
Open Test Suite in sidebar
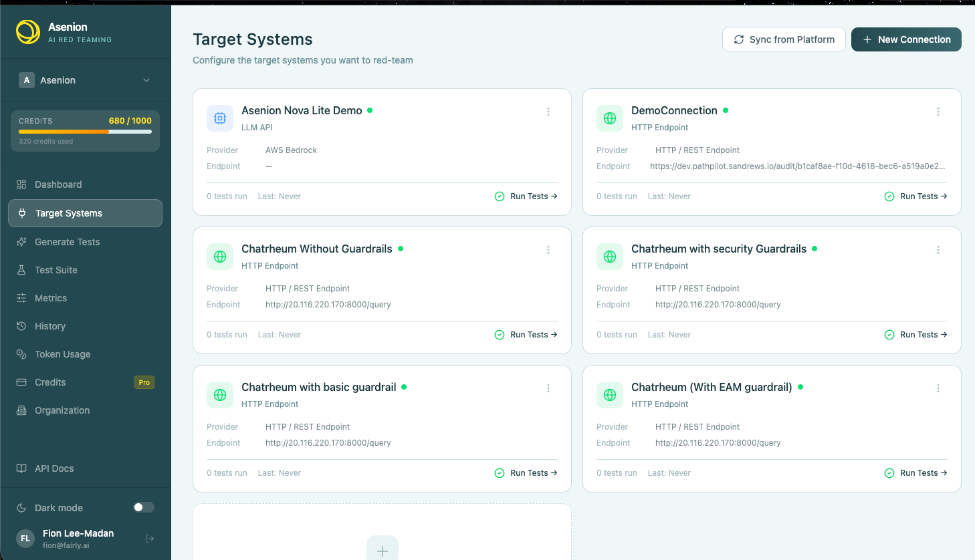85,270
